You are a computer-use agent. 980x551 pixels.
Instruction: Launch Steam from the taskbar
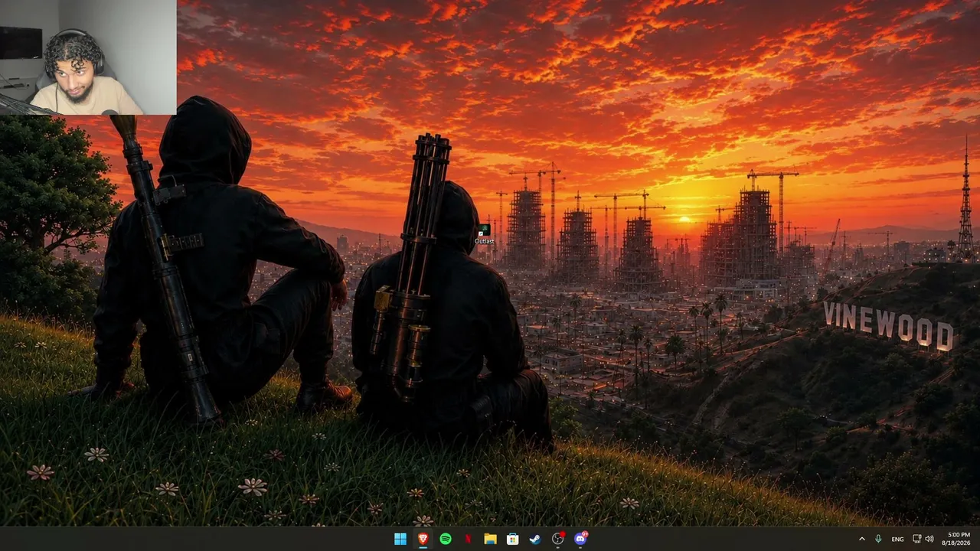[535, 539]
